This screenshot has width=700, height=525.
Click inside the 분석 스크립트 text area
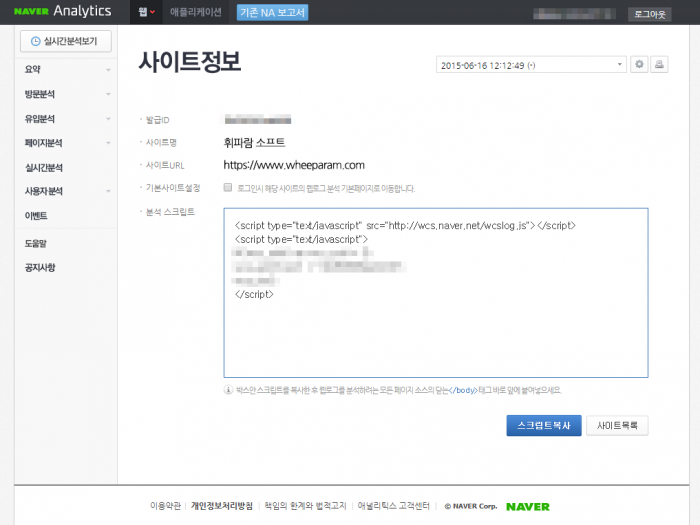click(x=436, y=293)
